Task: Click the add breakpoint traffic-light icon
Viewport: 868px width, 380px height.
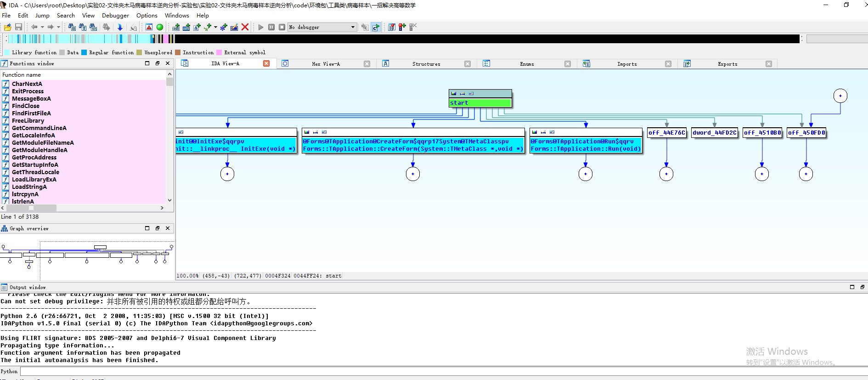Action: 402,27
